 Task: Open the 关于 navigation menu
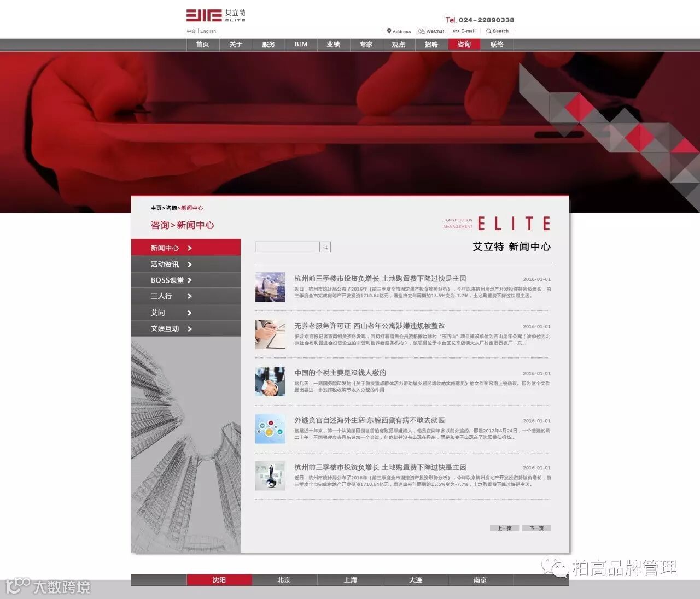[x=236, y=44]
